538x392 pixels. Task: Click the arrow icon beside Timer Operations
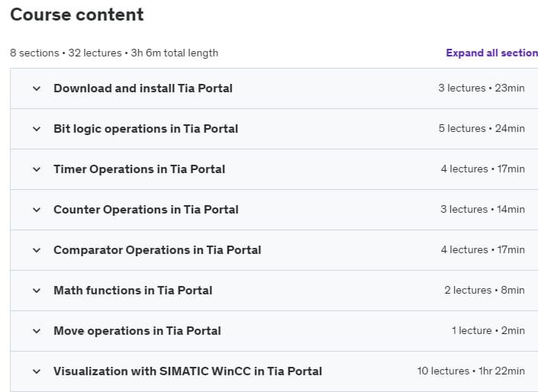coord(36,169)
